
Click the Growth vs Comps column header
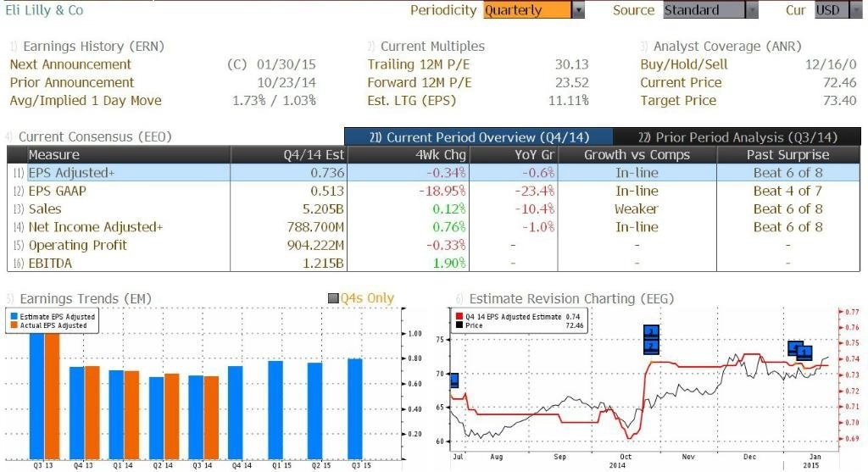(637, 154)
